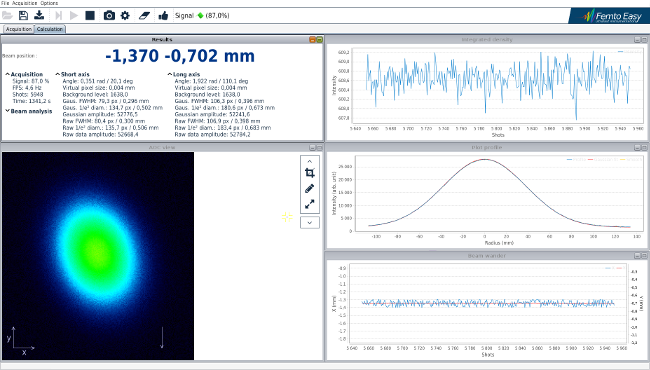Switch to the Acquisition tab
This screenshot has height=370, width=650.
19,29
